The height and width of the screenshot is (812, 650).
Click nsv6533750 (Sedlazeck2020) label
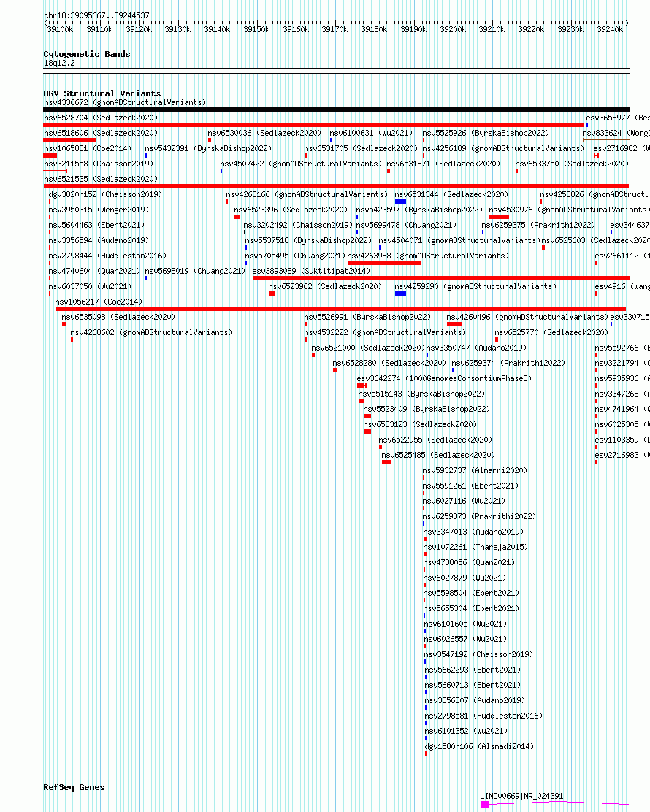pyautogui.click(x=572, y=164)
